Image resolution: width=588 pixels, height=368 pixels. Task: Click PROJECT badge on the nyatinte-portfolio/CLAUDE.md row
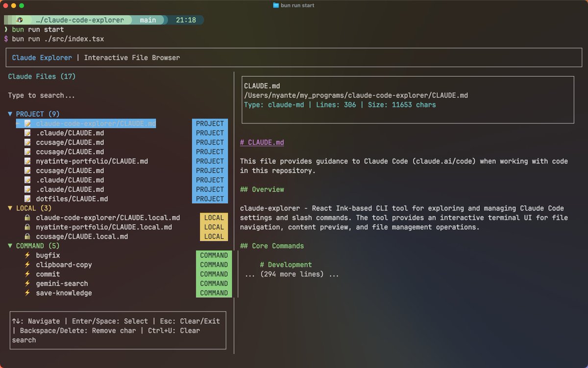(x=210, y=161)
